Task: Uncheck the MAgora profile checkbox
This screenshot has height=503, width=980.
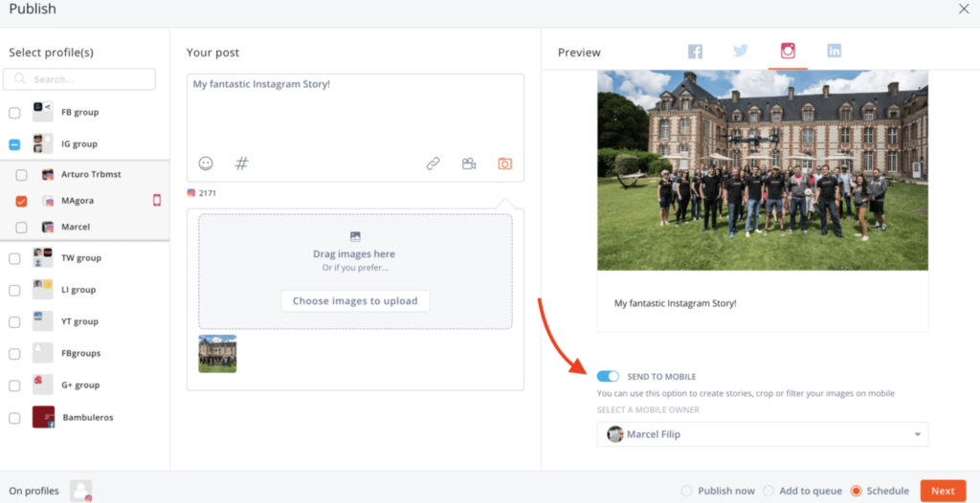Action: pos(21,202)
